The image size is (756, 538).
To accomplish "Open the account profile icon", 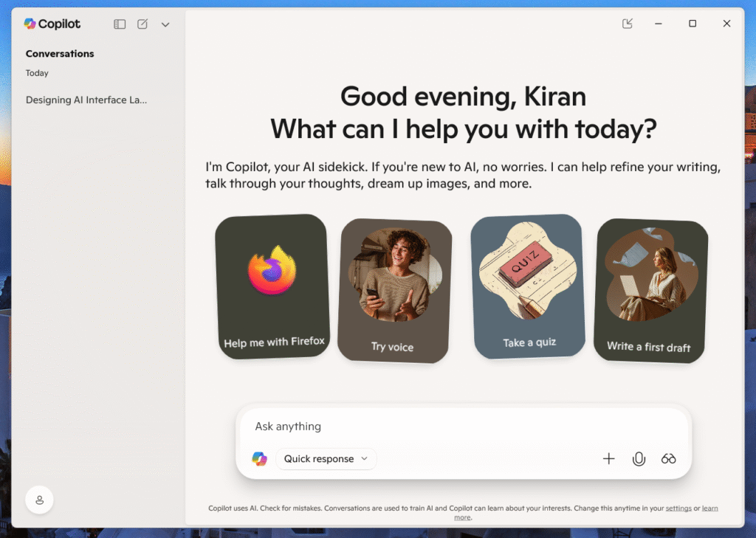I will pyautogui.click(x=40, y=500).
